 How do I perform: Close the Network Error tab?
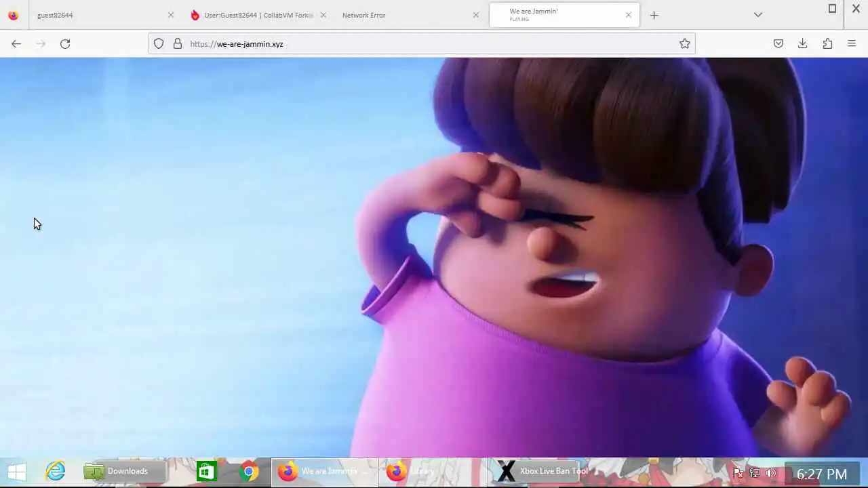pyautogui.click(x=475, y=15)
